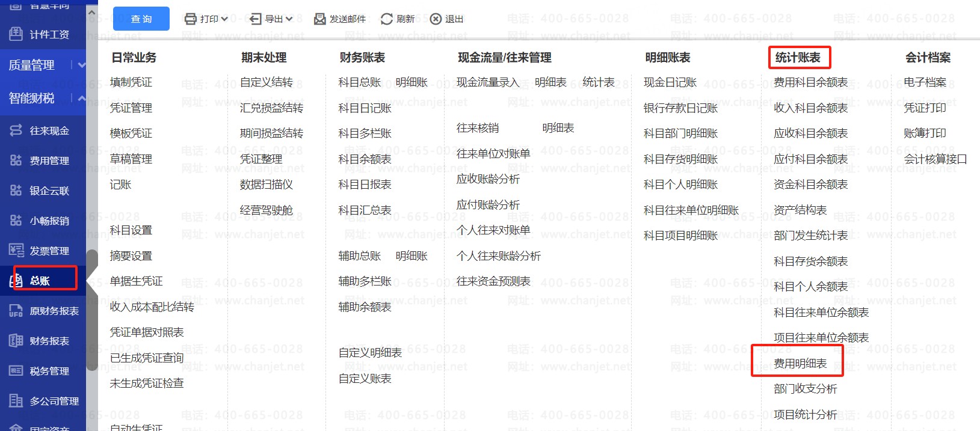Image resolution: width=980 pixels, height=431 pixels.
Task: Open 自定义结转 under 期末处理
Action: [x=267, y=82]
